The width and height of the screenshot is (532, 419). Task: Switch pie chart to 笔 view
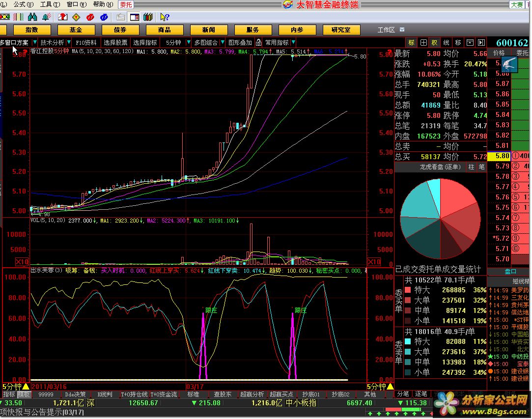[481, 167]
